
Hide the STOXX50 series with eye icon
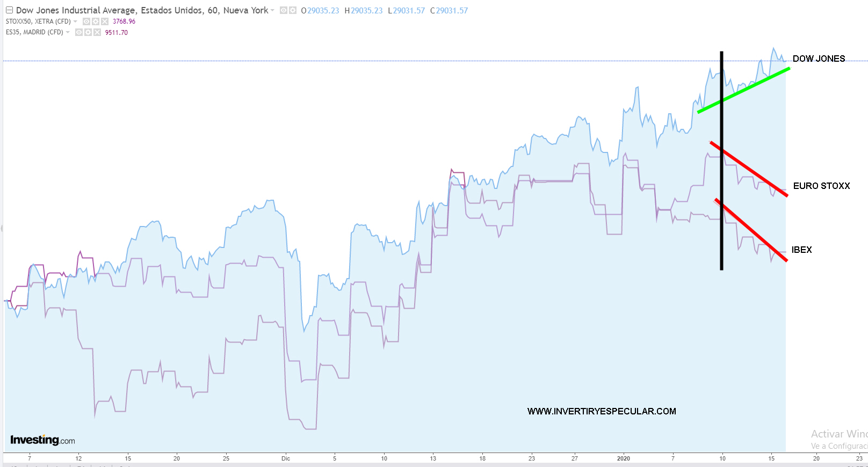coord(86,21)
